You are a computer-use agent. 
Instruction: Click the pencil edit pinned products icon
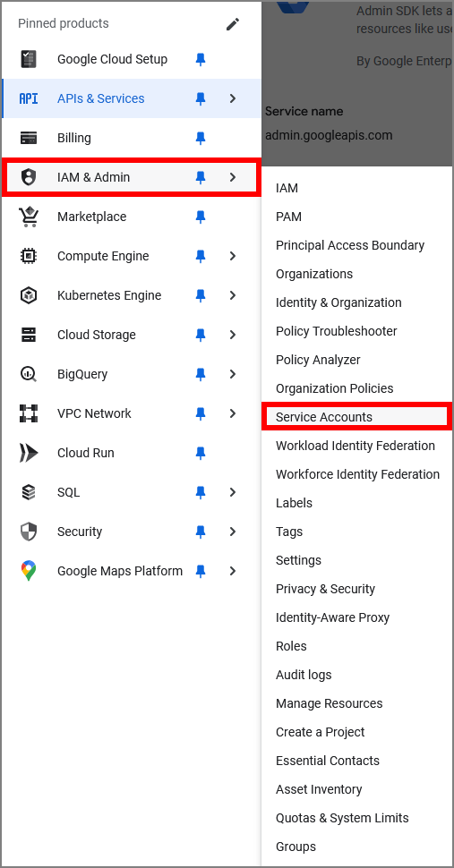pyautogui.click(x=233, y=24)
